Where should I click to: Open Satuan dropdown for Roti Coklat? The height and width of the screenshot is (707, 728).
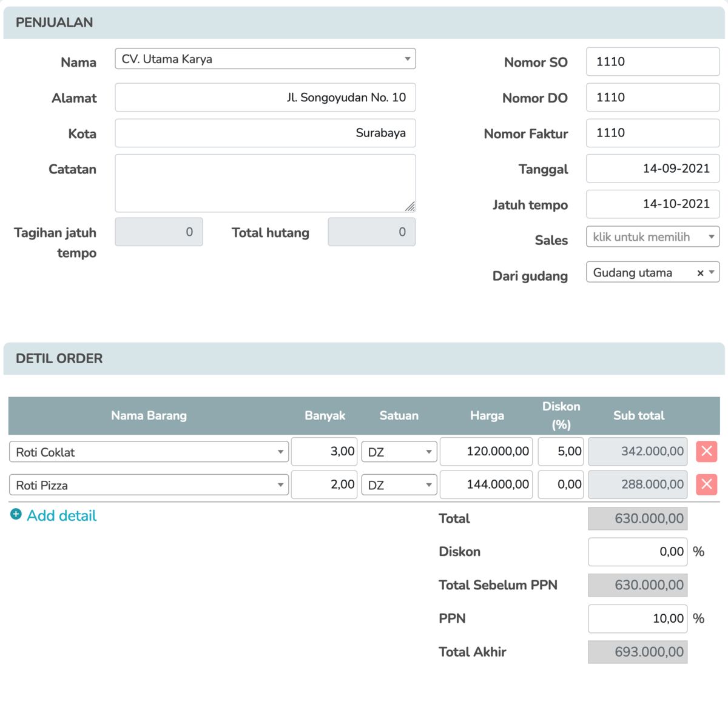click(399, 452)
